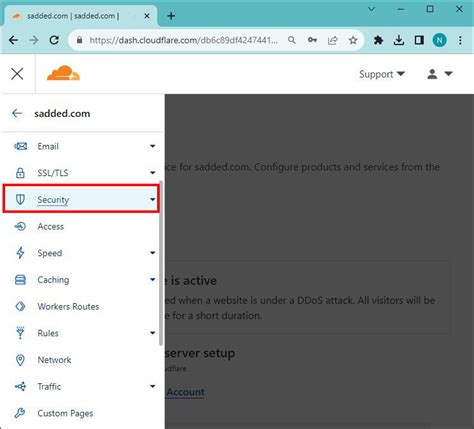Click the Custom Pages wrench icon
474x429 pixels.
point(20,413)
